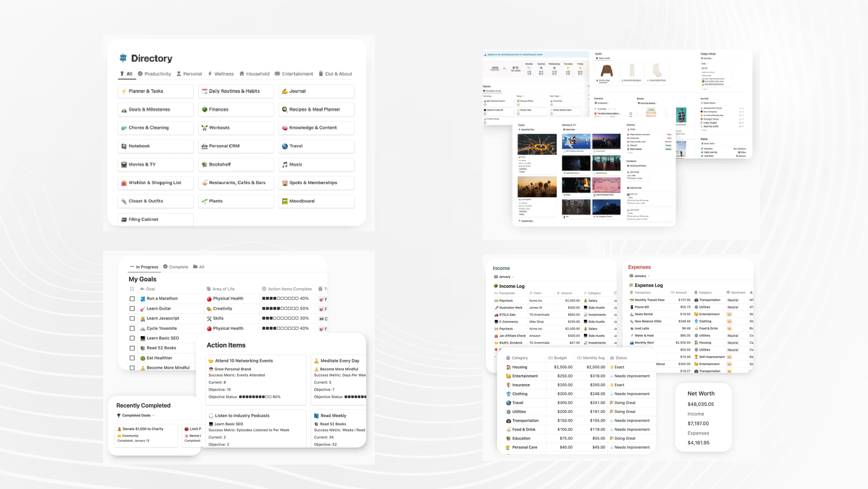
Task: Click the mountain icon on Goals & Milestones
Action: click(124, 109)
